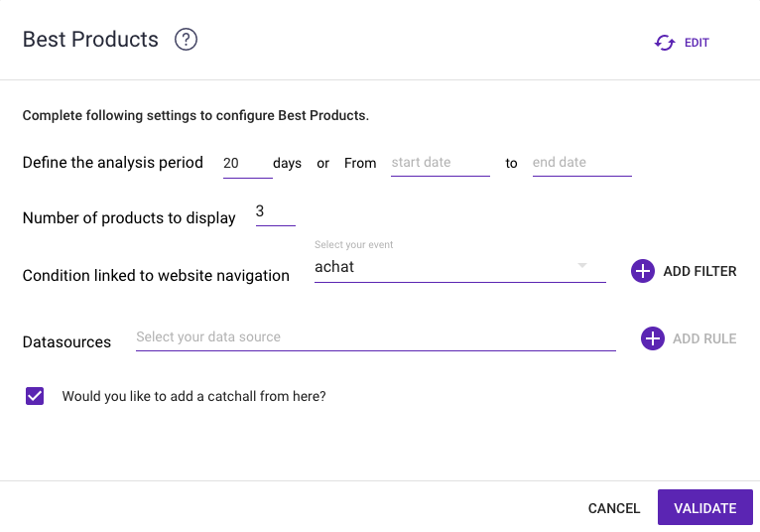The height and width of the screenshot is (532, 760).
Task: Click the end date field
Action: (581, 163)
